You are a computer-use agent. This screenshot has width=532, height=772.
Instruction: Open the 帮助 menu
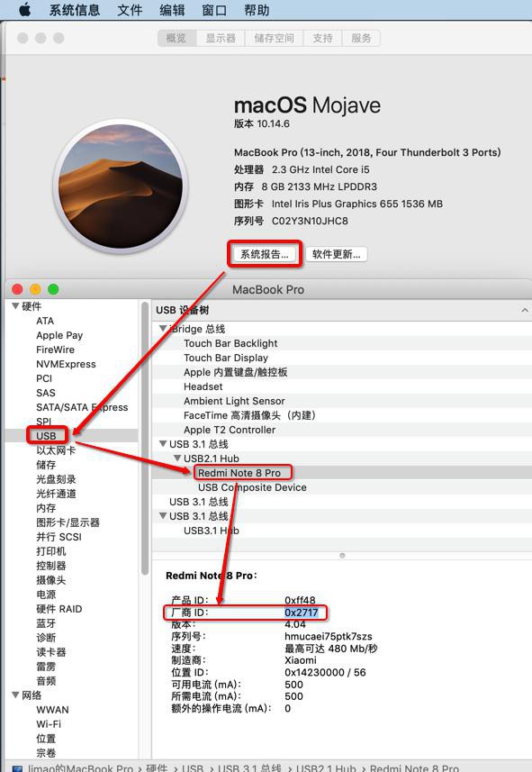[257, 10]
